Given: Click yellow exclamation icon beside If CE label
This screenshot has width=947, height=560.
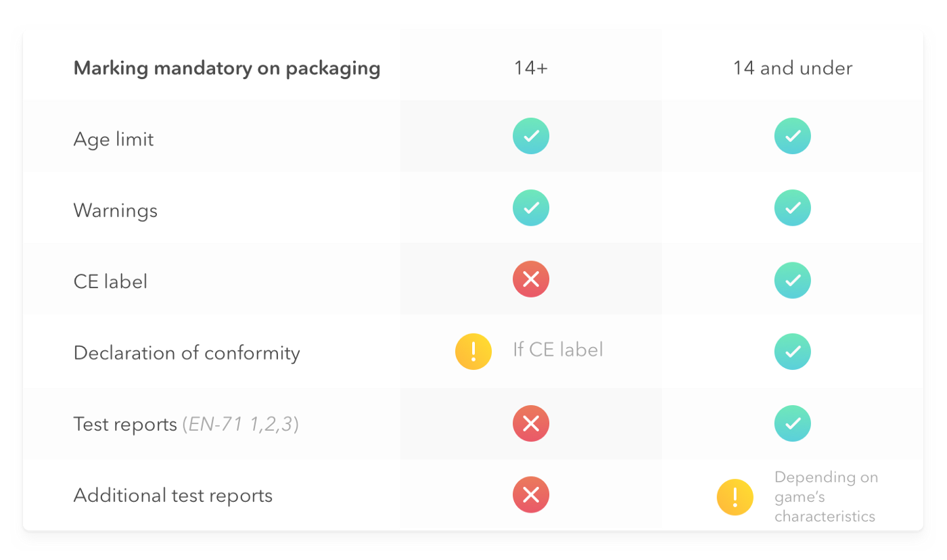Looking at the screenshot, I should coord(473,352).
